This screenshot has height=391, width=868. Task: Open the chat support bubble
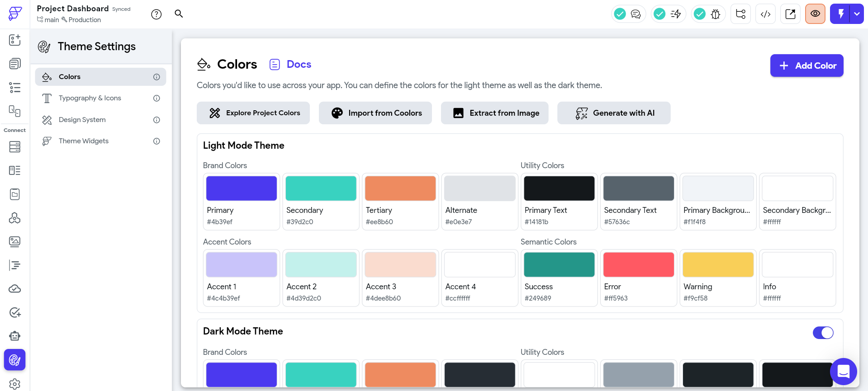point(843,372)
